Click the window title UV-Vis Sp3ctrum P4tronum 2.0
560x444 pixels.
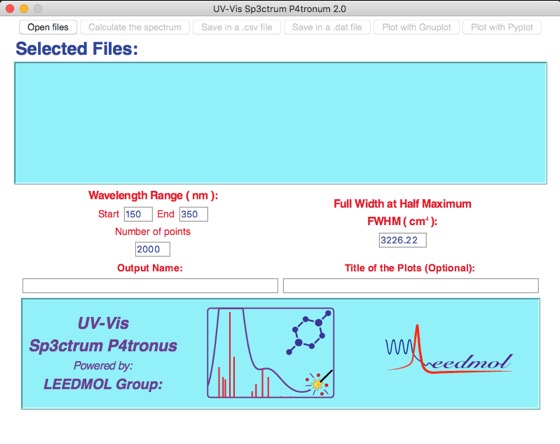coord(280,9)
